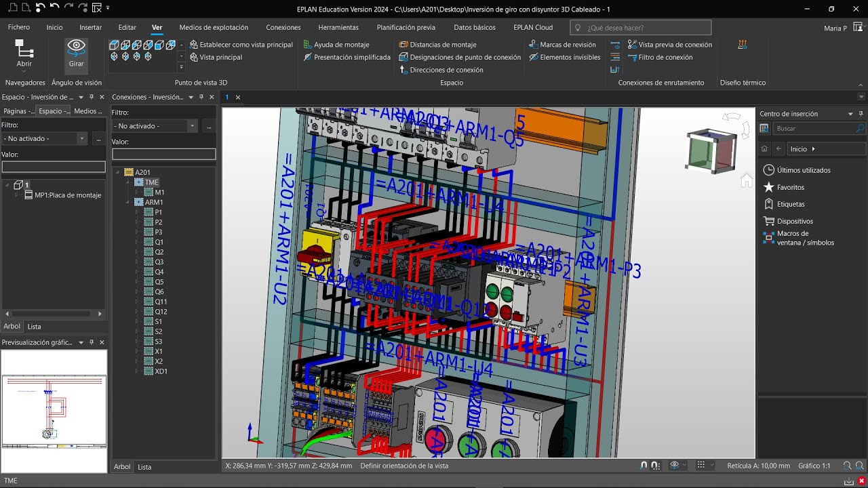The width and height of the screenshot is (868, 488).
Task: Close the Previsualización gráfica panel
Action: [x=102, y=343]
